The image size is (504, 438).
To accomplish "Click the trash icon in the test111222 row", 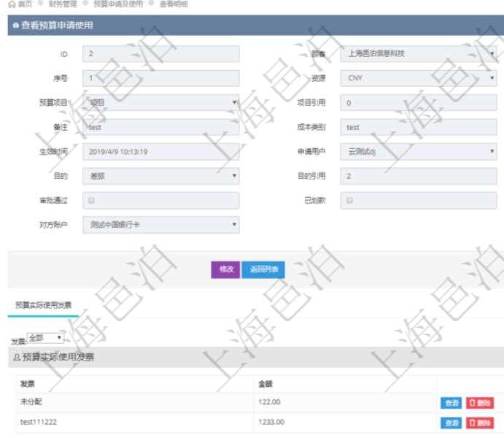I will point(473,423).
